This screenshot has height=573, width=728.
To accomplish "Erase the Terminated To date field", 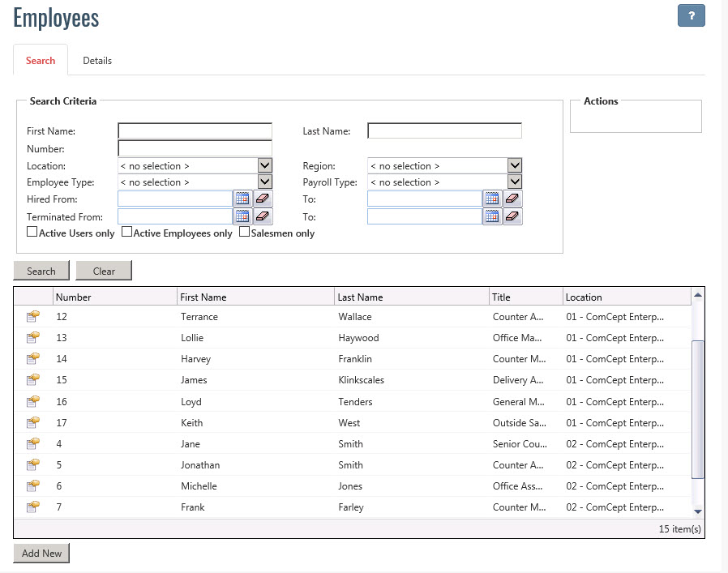I will pos(512,216).
